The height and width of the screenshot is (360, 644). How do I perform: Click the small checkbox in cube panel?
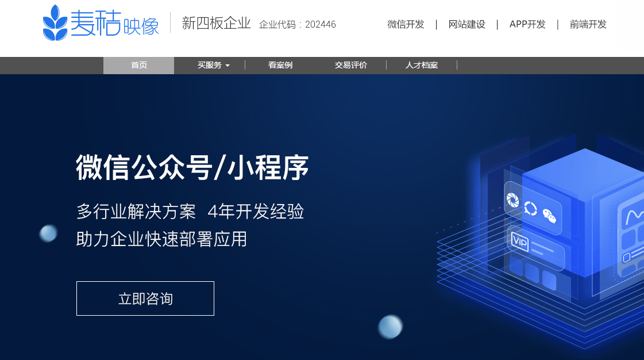626,257
